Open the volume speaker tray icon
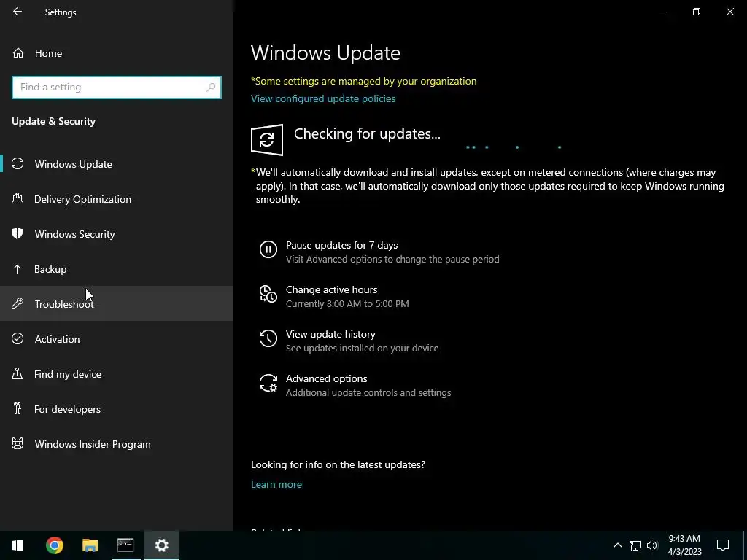Screen dimensions: 747x560 [x=652, y=545]
